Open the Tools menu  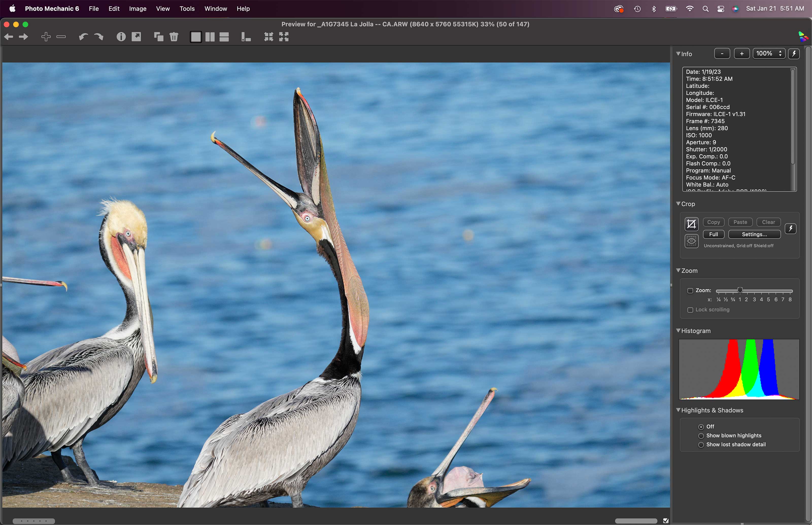click(187, 9)
